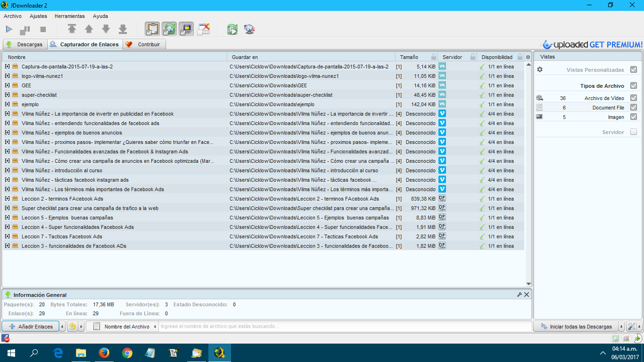Move selection to top of list
Viewport: 644px width, 362px height.
(72, 29)
